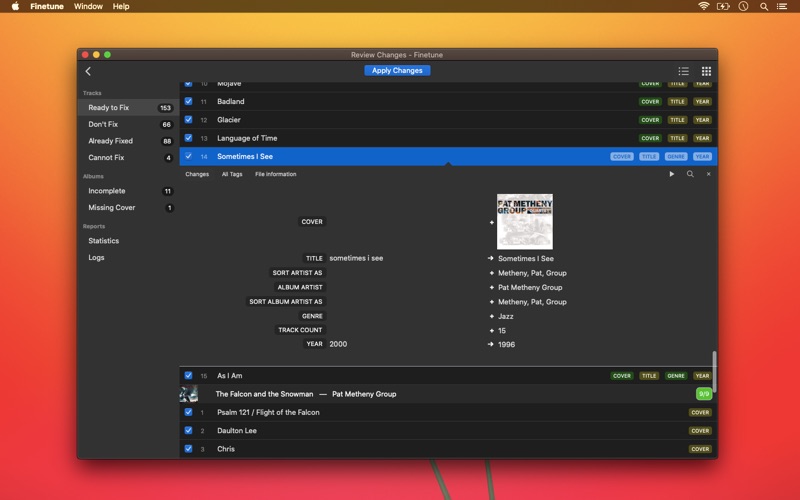
Task: Click the track count value 15
Action: [x=502, y=331]
